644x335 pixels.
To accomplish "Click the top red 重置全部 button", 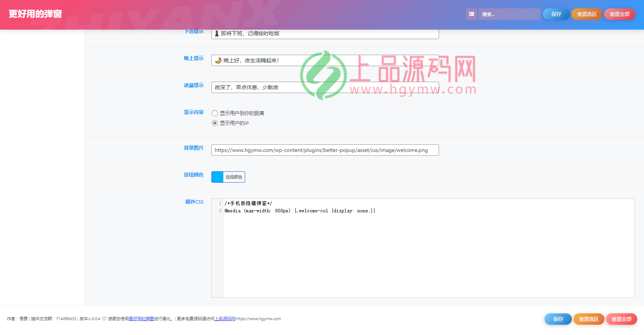I will [x=619, y=14].
